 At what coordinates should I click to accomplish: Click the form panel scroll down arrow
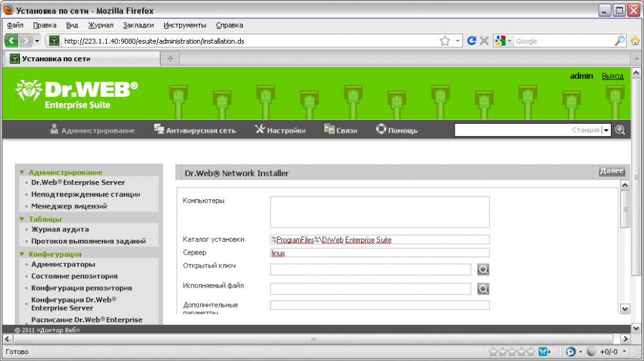[x=625, y=309]
